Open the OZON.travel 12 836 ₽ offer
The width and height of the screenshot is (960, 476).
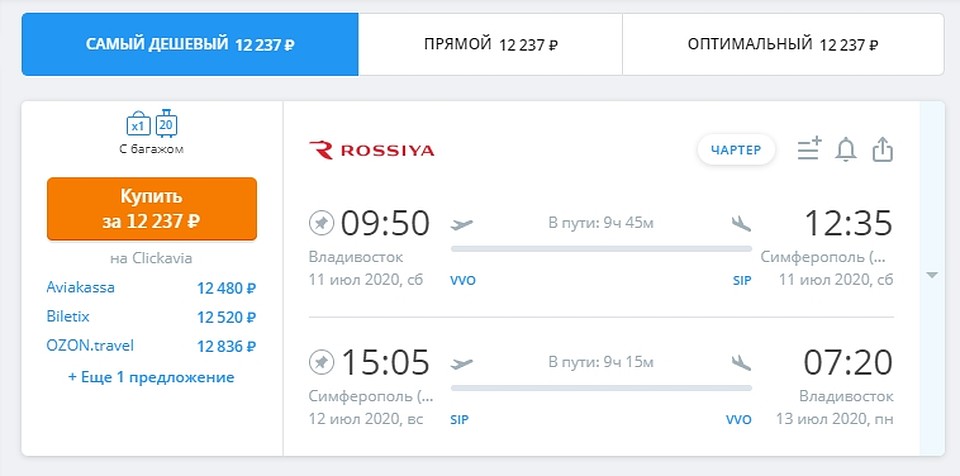pyautogui.click(x=151, y=346)
